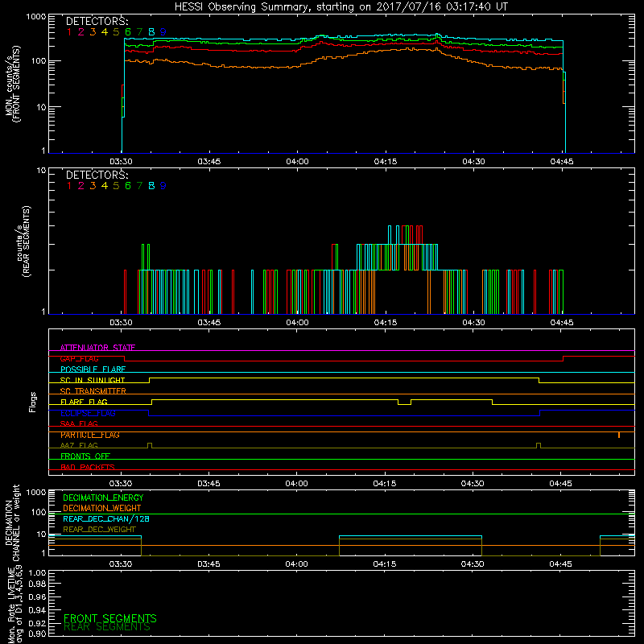The image size is (644, 644).
Task: Click the 0.98 y-axis value of livetime plot
Action: pos(37,584)
